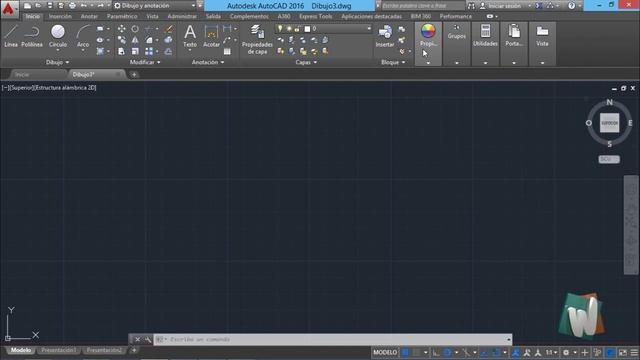This screenshot has height=360, width=640.
Task: Click the customize command line wrench icon
Action: (x=148, y=339)
